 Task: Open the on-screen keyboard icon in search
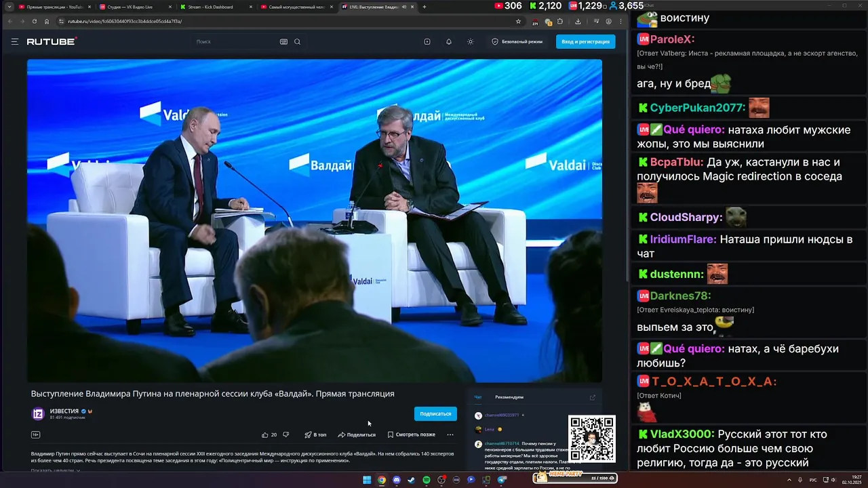(283, 41)
